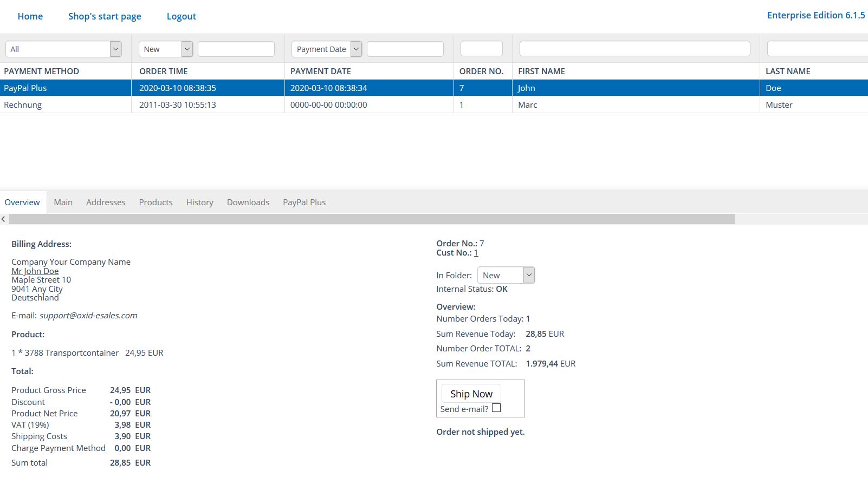The width and height of the screenshot is (868, 477).
Task: Focus the Order No. filter field
Action: 481,49
